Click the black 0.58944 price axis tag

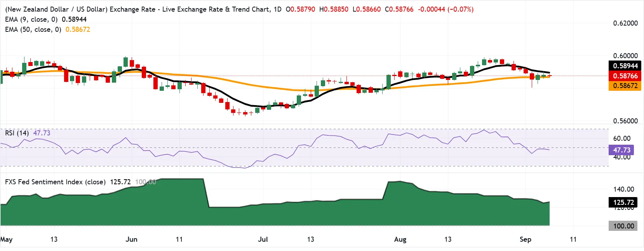pyautogui.click(x=625, y=66)
